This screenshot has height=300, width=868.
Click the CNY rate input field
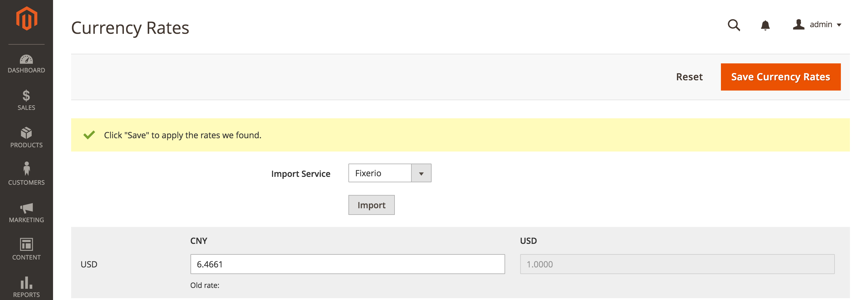pyautogui.click(x=347, y=264)
